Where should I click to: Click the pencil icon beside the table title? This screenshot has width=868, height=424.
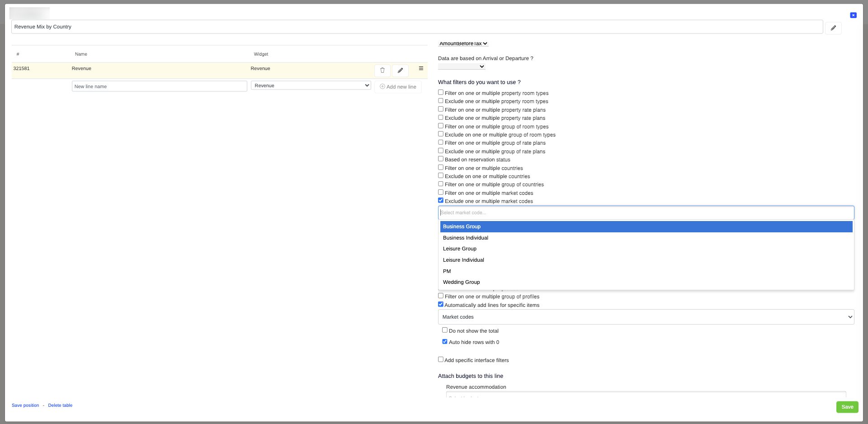[x=833, y=28]
